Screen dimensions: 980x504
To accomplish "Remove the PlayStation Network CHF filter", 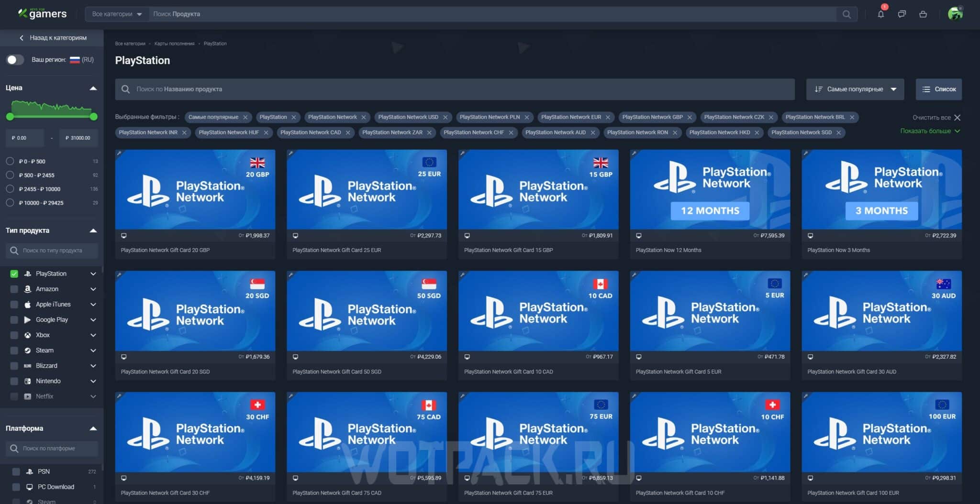I will click(511, 132).
